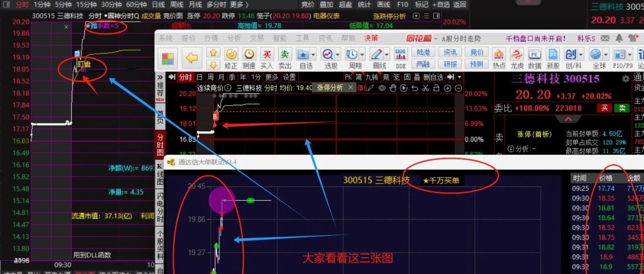Viewport: 644px width, 274px height.
Task: Collapse the order book red chevron
Action: [x=569, y=119]
